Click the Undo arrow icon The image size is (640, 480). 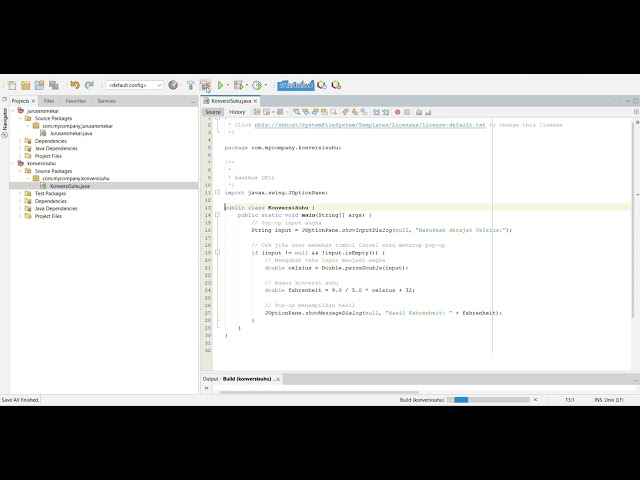click(75, 85)
